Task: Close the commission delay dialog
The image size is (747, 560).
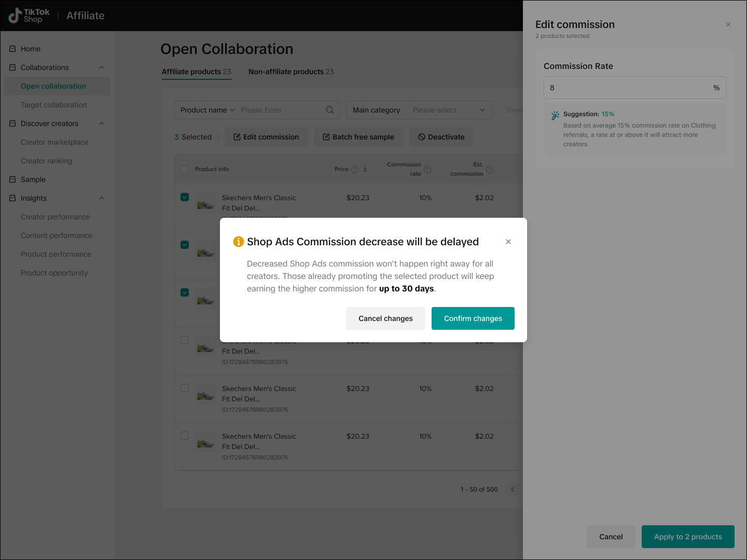Action: (508, 242)
